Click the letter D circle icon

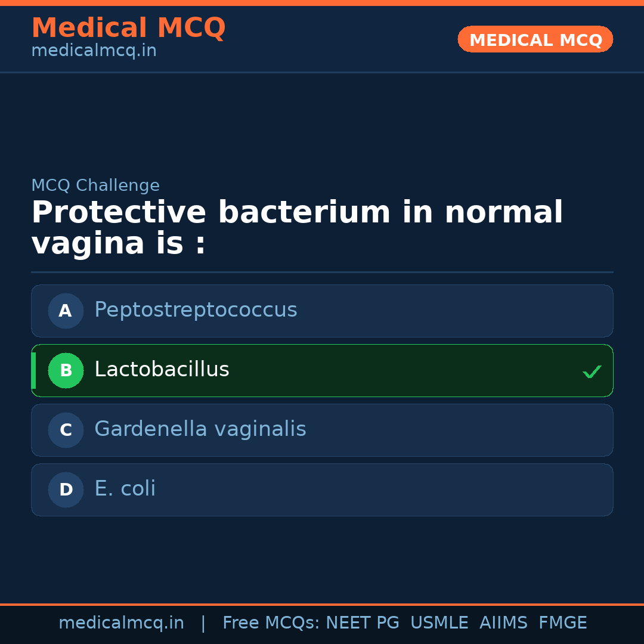tap(66, 490)
